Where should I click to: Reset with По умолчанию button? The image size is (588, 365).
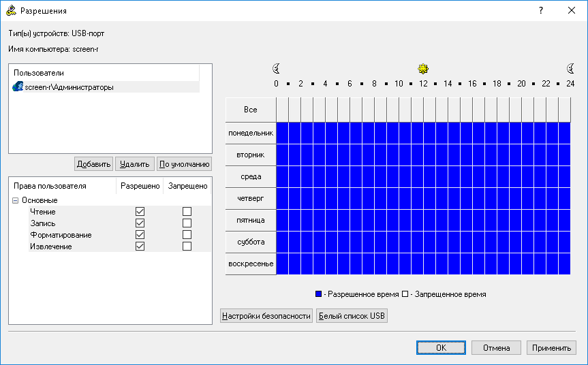point(184,164)
